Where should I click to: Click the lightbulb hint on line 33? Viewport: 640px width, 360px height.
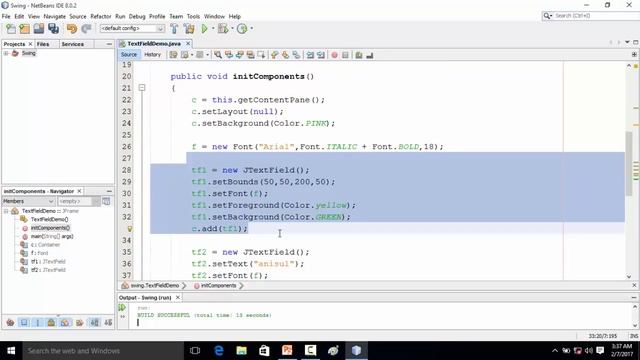[130, 229]
